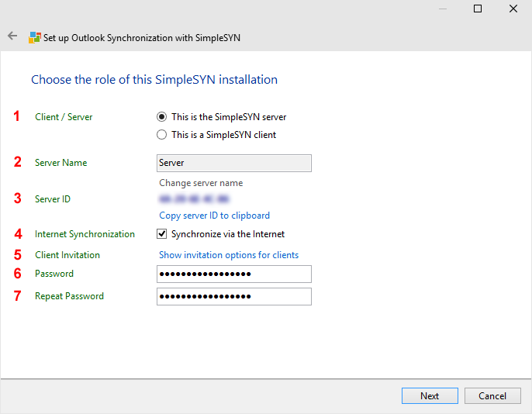Close the SimpleSYN setup window
This screenshot has width=532, height=414.
coord(513,9)
